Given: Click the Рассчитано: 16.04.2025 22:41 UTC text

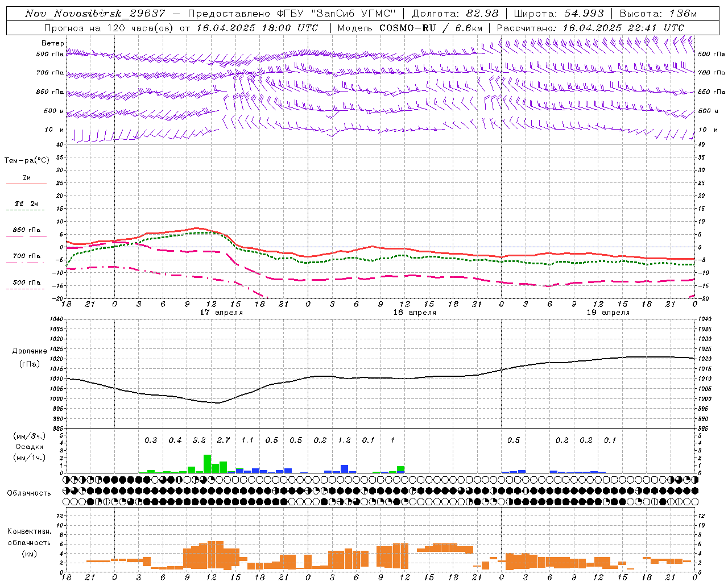Looking at the screenshot, I should (590, 27).
